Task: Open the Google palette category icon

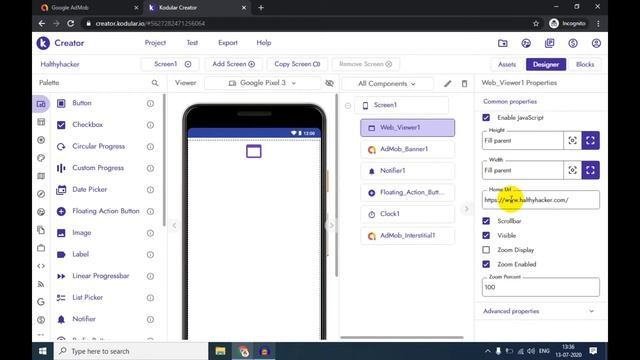Action: click(41, 302)
